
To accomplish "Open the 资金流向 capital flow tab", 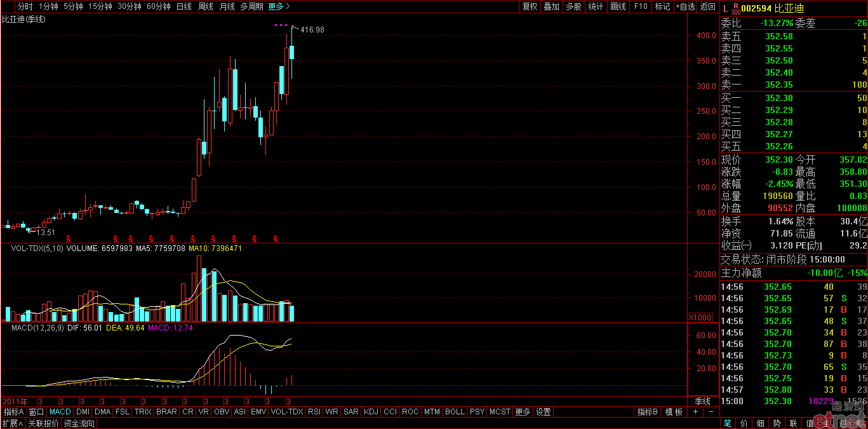I will point(79,423).
